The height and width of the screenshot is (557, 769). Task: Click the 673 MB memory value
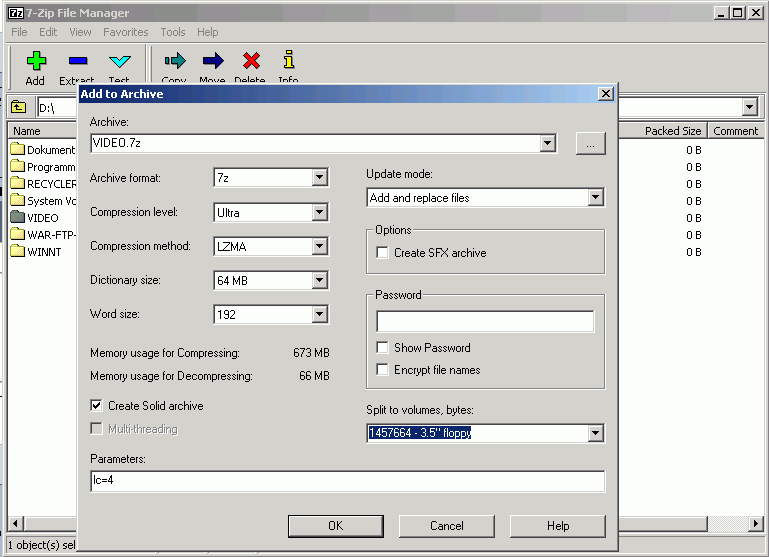pos(311,353)
